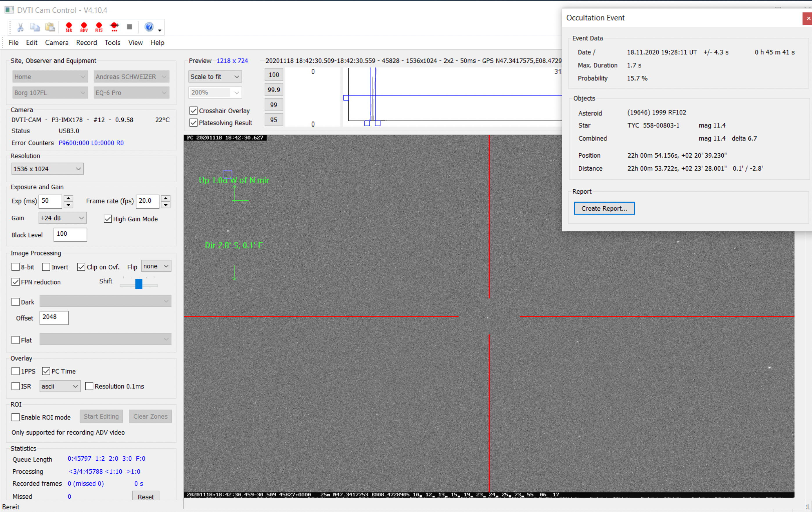Open the Camera menu
The height and width of the screenshot is (512, 812).
[x=57, y=42]
